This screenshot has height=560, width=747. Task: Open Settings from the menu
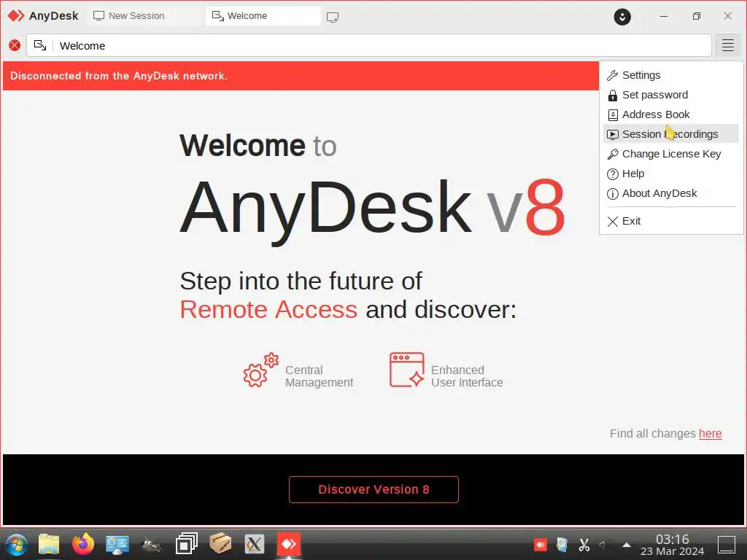point(671,75)
